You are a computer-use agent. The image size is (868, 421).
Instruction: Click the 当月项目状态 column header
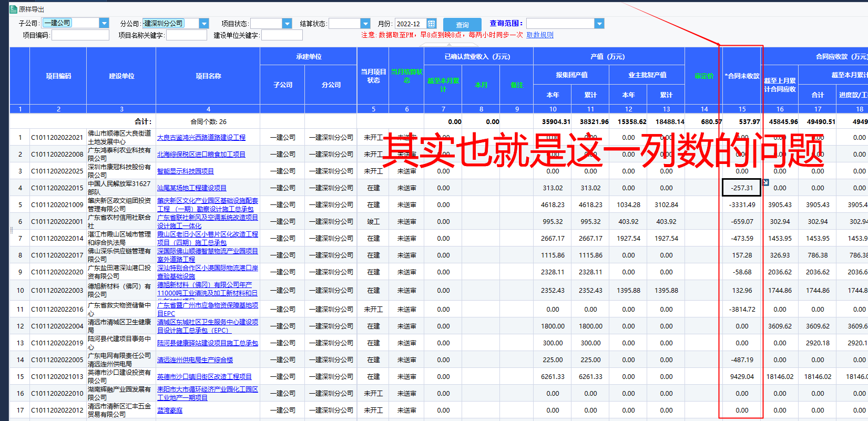[x=373, y=76]
